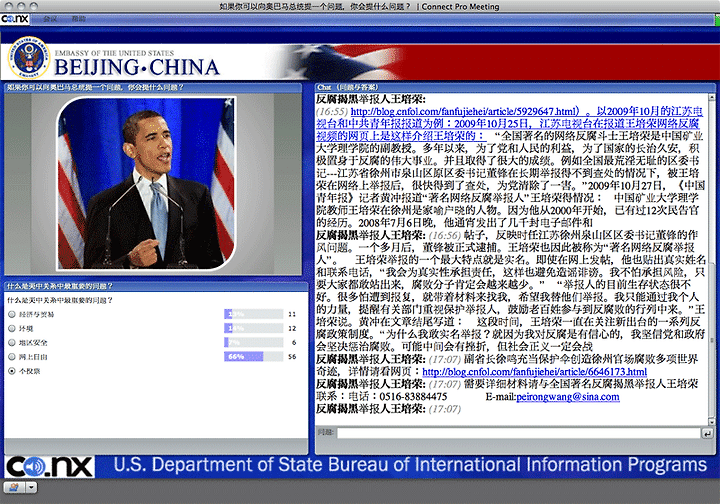
Task: Open the 会议 menu
Action: pyautogui.click(x=51, y=19)
